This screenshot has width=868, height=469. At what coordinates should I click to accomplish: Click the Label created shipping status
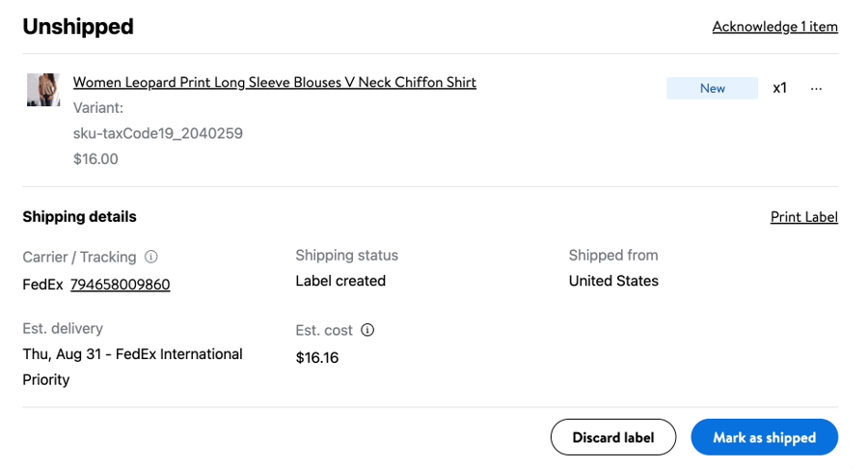point(340,281)
